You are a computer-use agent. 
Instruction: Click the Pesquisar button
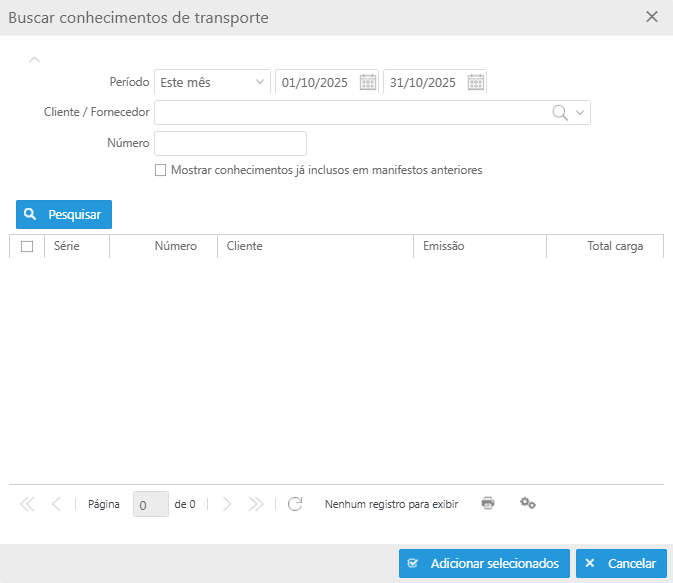[64, 214]
